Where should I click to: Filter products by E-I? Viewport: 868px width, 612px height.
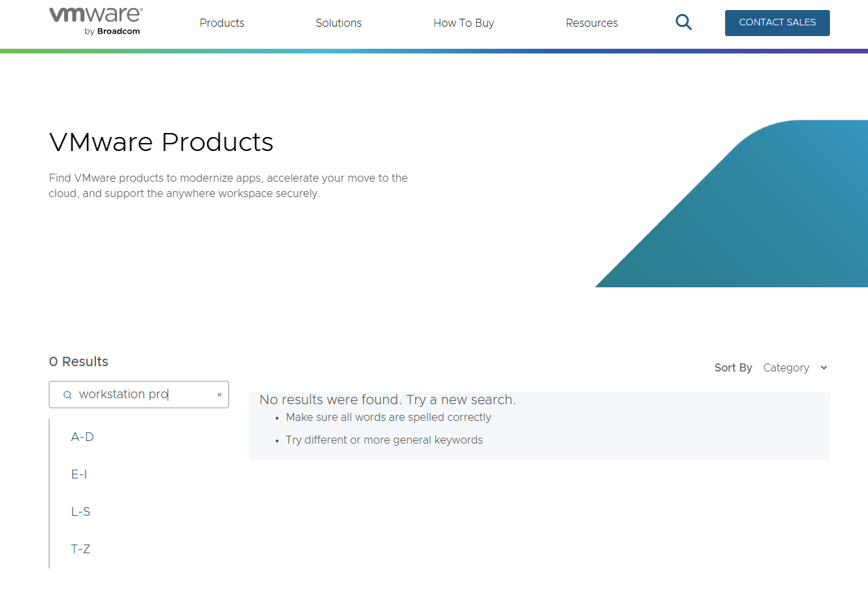[x=79, y=474]
